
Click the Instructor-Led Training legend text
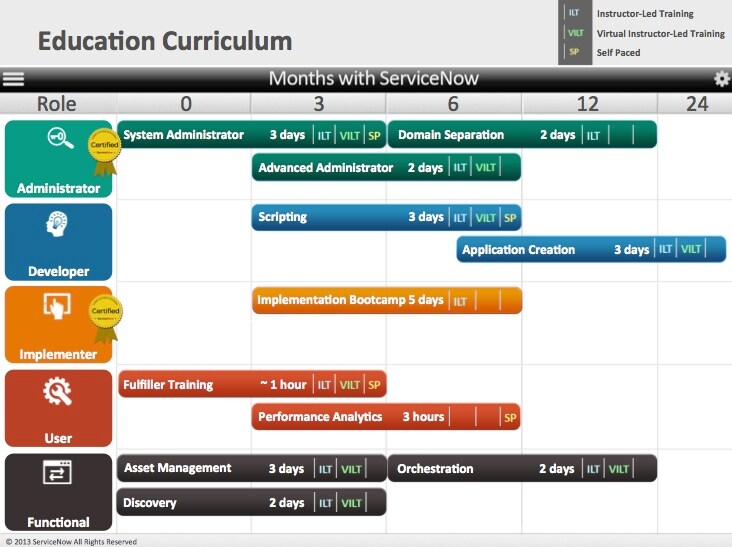point(645,14)
